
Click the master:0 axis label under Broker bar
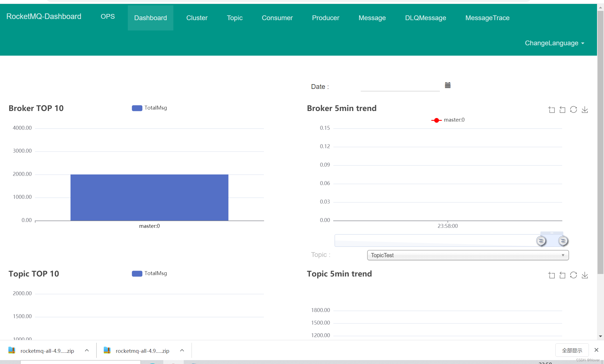(x=149, y=226)
